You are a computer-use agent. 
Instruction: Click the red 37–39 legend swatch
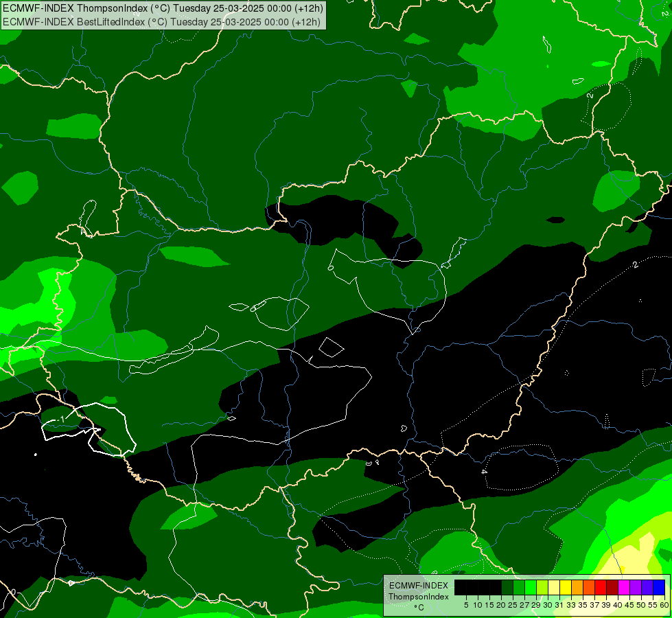tap(601, 587)
